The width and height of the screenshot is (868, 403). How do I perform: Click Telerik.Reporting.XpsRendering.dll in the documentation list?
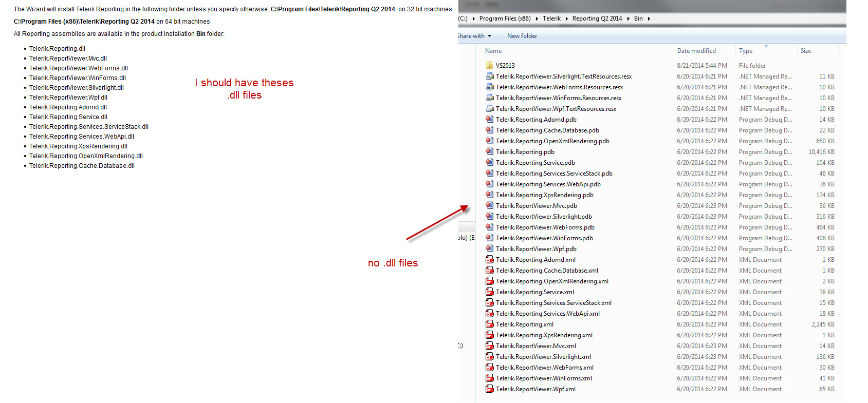[x=78, y=146]
